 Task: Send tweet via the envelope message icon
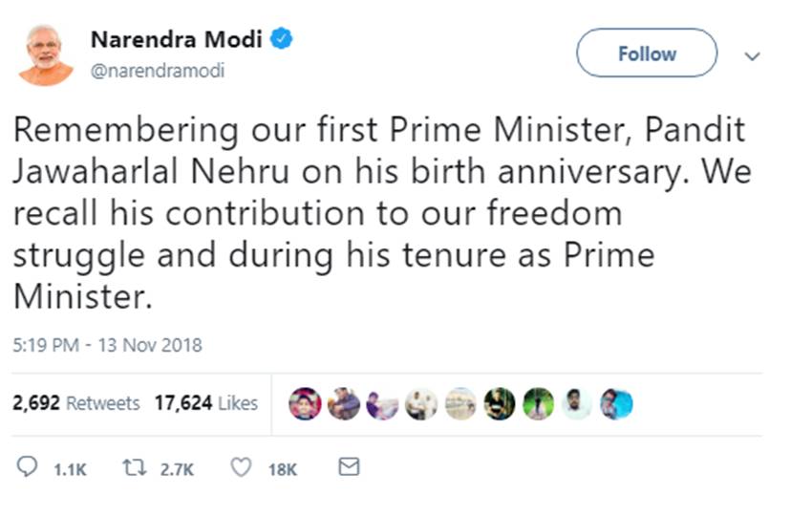350,467
